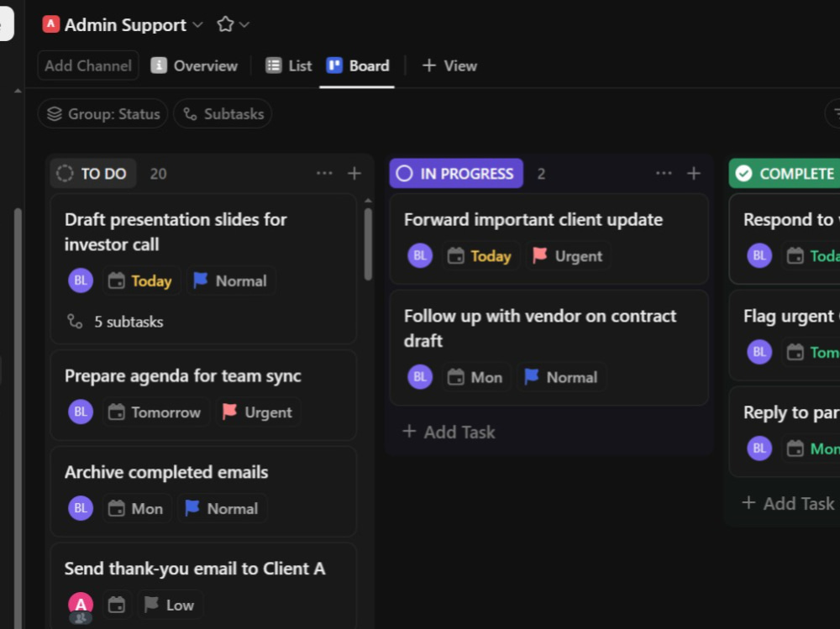
Task: Change Mon due date on Archive completed emails
Action: pyautogui.click(x=136, y=508)
